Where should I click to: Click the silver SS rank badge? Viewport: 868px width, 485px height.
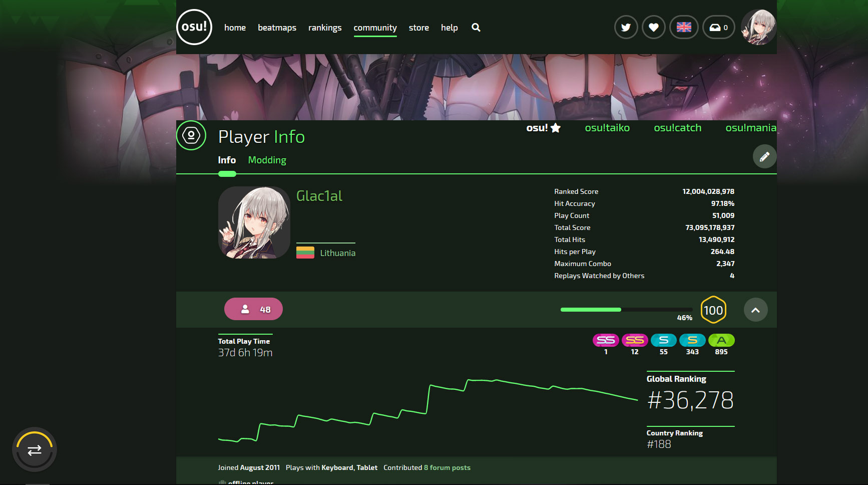(x=606, y=340)
